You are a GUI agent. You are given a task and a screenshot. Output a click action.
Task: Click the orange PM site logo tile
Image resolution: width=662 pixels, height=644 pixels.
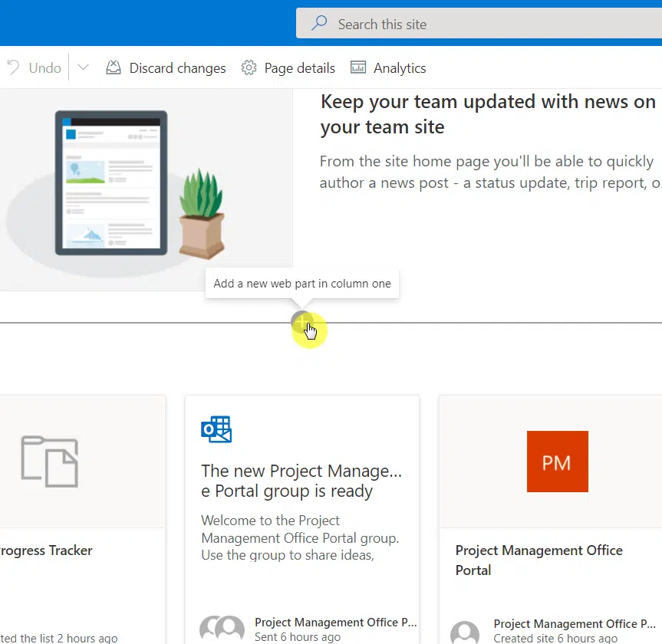click(x=558, y=462)
